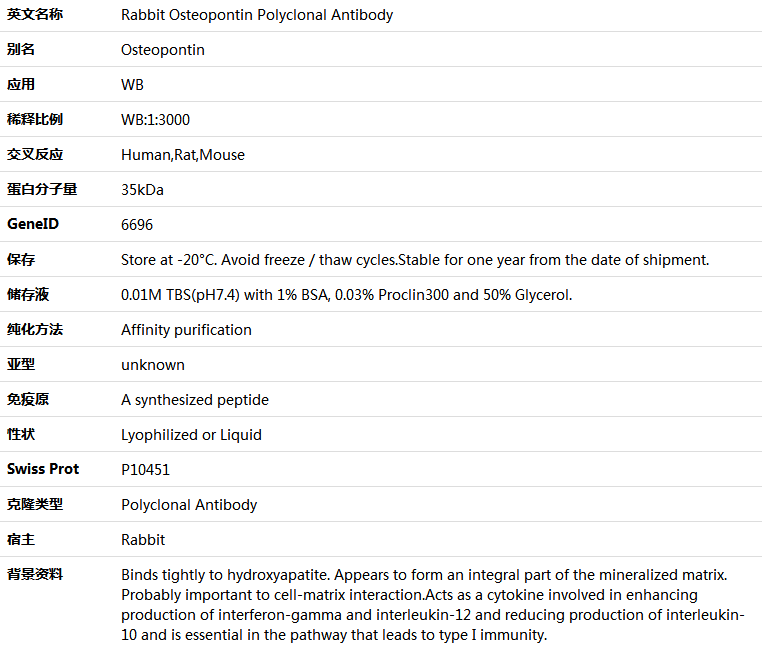Click the dilution ratio 'WB:1:3000'
The height and width of the screenshot is (650, 765).
pyautogui.click(x=155, y=120)
